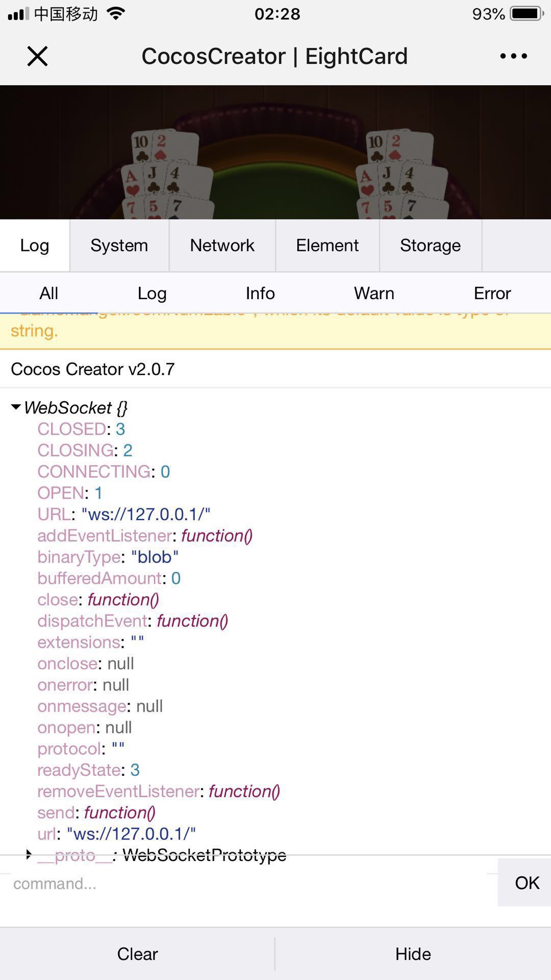Collapse the WebSocket object tree
Image resolution: width=551 pixels, height=980 pixels.
(16, 407)
